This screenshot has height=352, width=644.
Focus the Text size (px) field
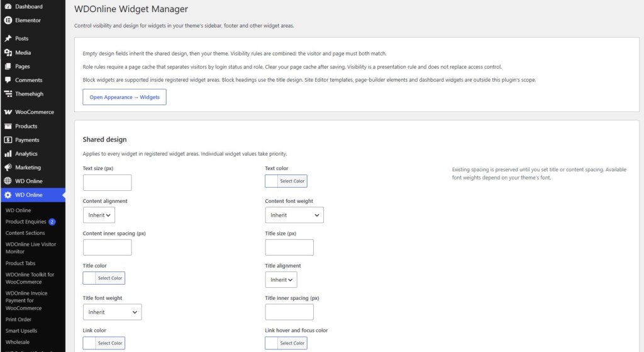(x=107, y=183)
